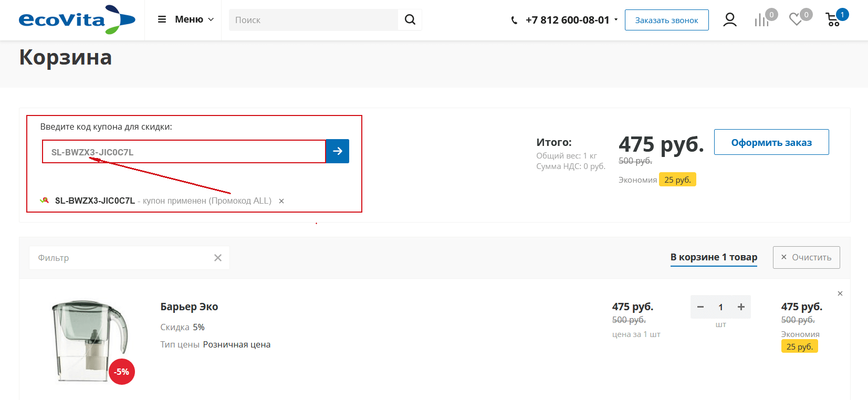
Task: Click the ecoVita logo
Action: coord(77,20)
